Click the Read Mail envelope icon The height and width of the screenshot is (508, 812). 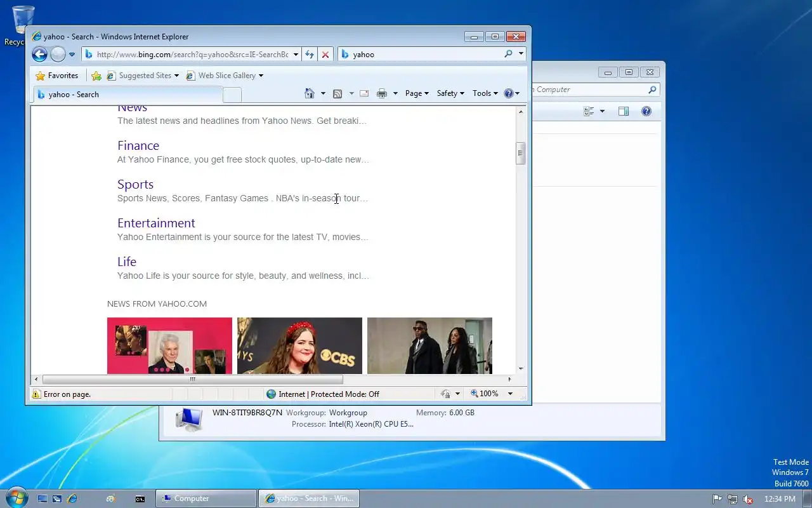point(364,93)
